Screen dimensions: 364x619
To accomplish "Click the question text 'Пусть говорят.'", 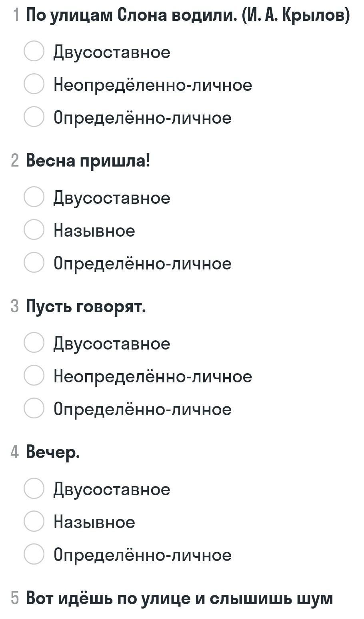I will pos(86,307).
